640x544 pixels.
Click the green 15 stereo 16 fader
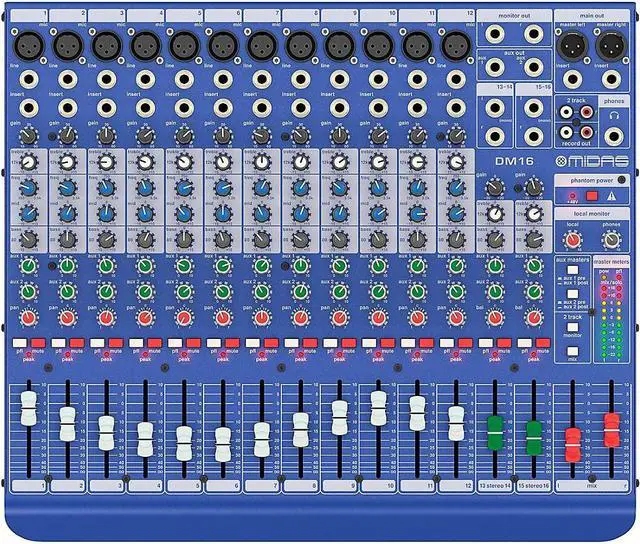pyautogui.click(x=534, y=438)
